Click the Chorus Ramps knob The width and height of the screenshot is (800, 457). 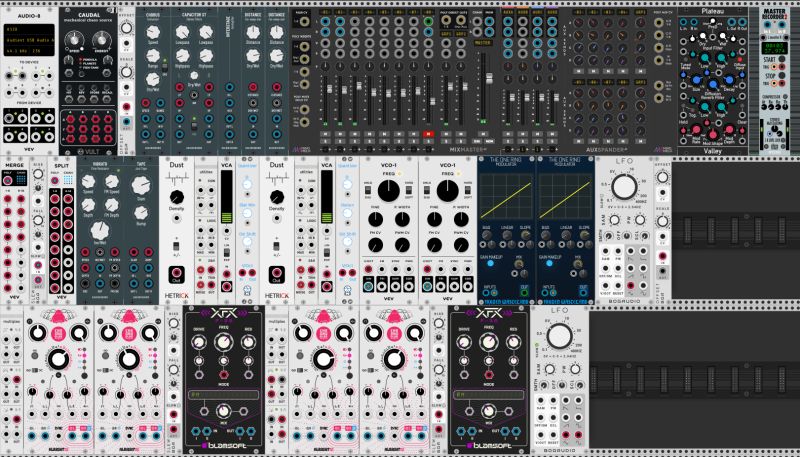pos(153,56)
